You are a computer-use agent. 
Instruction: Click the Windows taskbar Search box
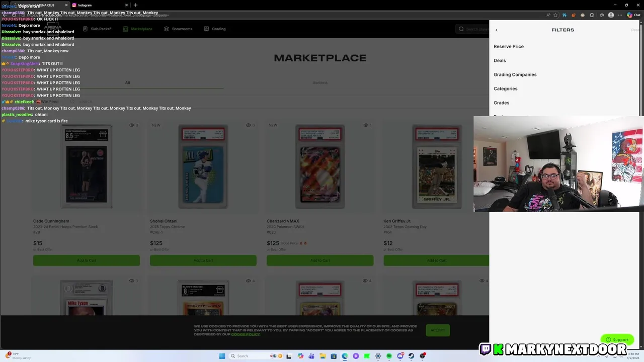click(256, 356)
